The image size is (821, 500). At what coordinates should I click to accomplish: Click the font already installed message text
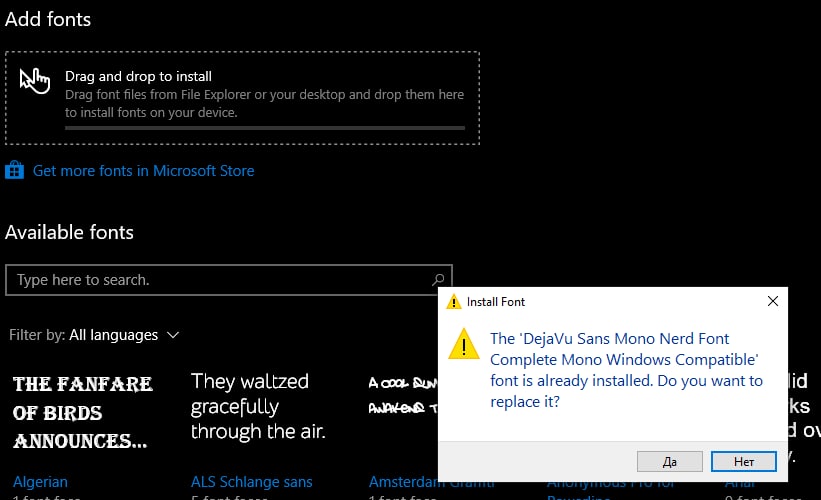[x=626, y=370]
